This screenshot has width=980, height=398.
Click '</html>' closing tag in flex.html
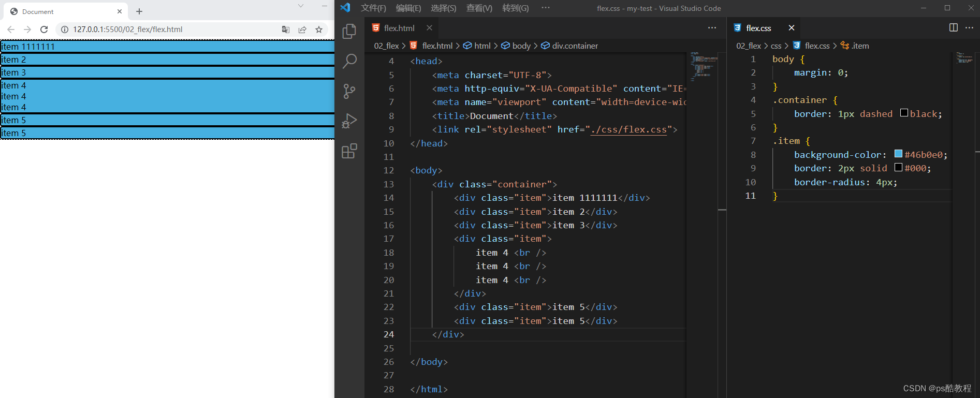[x=429, y=389]
